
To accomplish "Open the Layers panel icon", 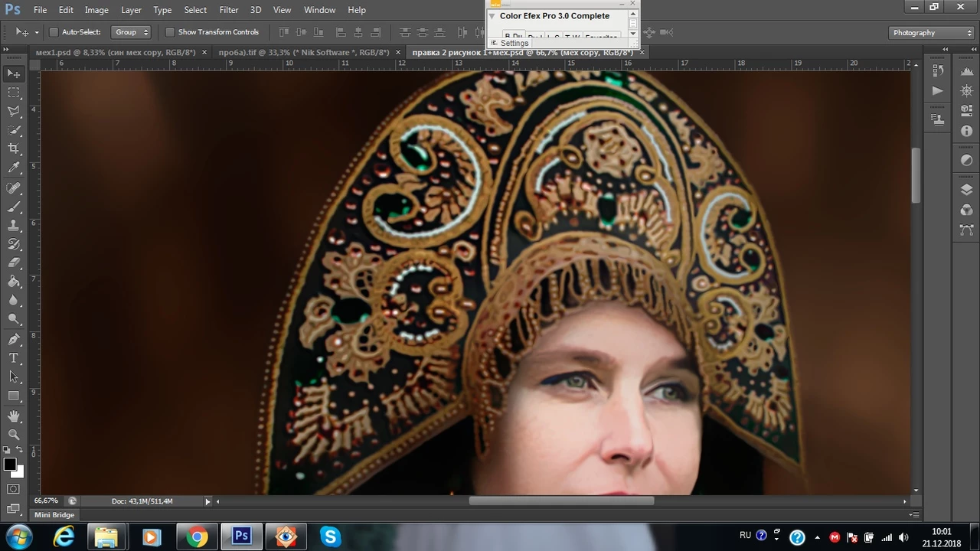I will [966, 190].
